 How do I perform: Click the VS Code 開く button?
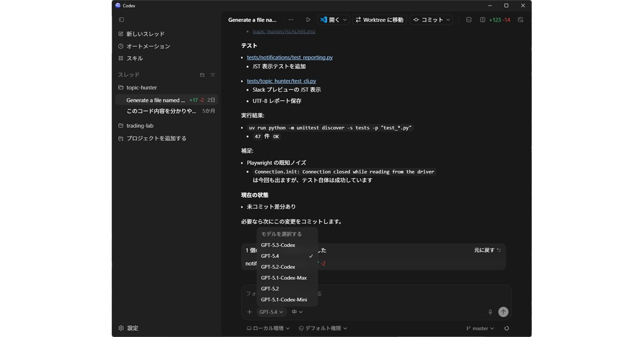click(330, 20)
